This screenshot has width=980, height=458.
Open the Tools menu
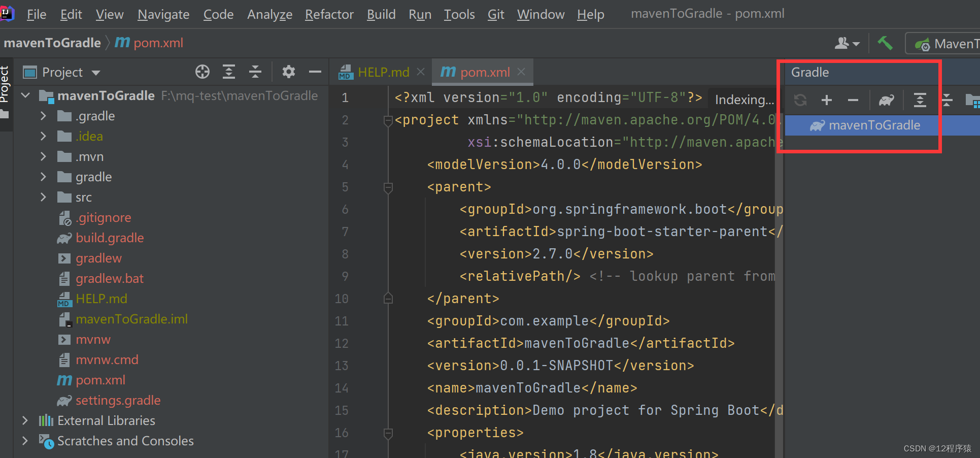coord(459,15)
